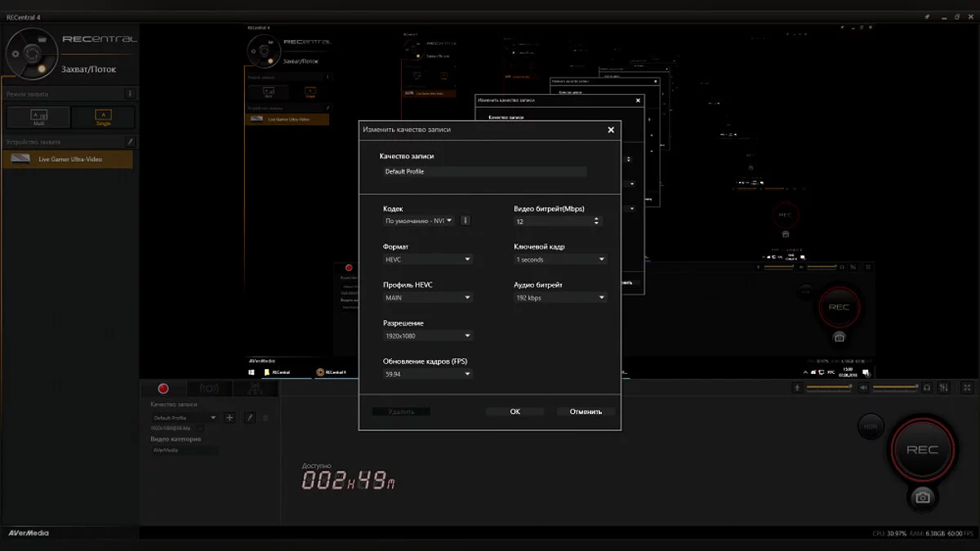Click the headphones monitor icon
The image size is (980, 551).
click(929, 387)
